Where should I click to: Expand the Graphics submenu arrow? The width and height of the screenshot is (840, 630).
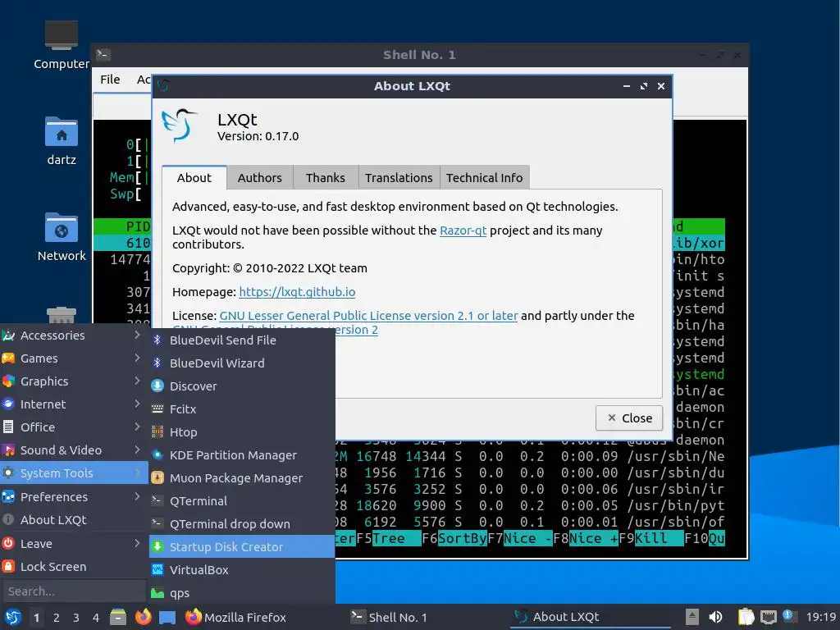coord(137,381)
